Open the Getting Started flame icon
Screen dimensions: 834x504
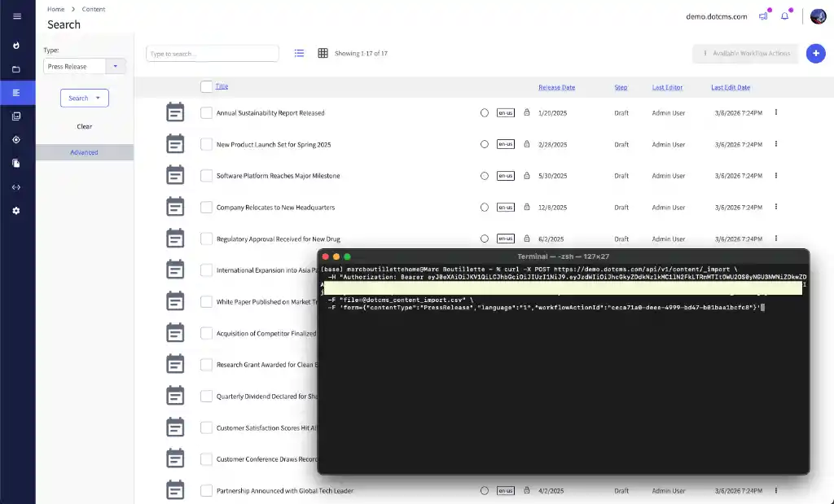17,45
